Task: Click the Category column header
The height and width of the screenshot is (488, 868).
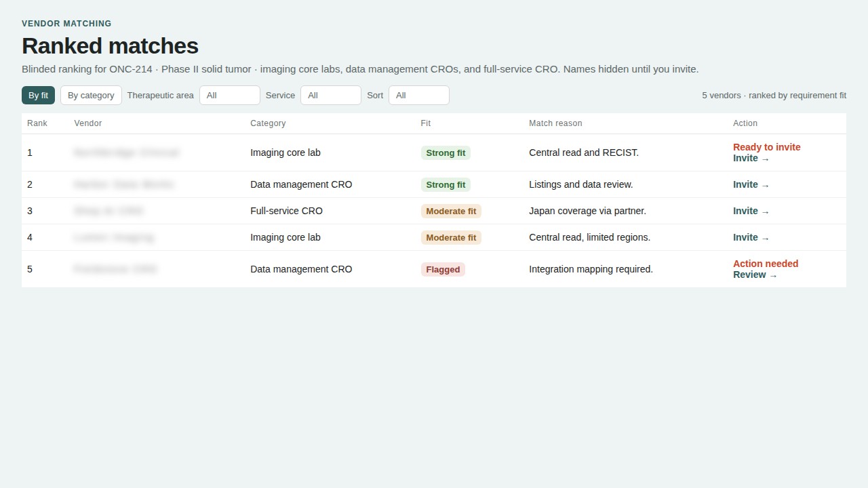Action: coord(268,123)
